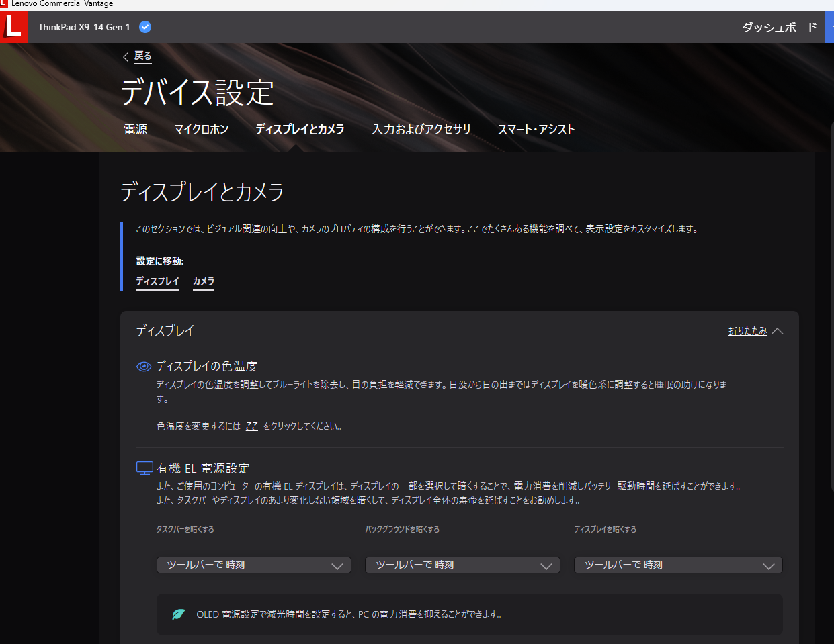Click the ディスプレイとカメラ section heading
This screenshot has height=644, width=834.
coord(202,192)
